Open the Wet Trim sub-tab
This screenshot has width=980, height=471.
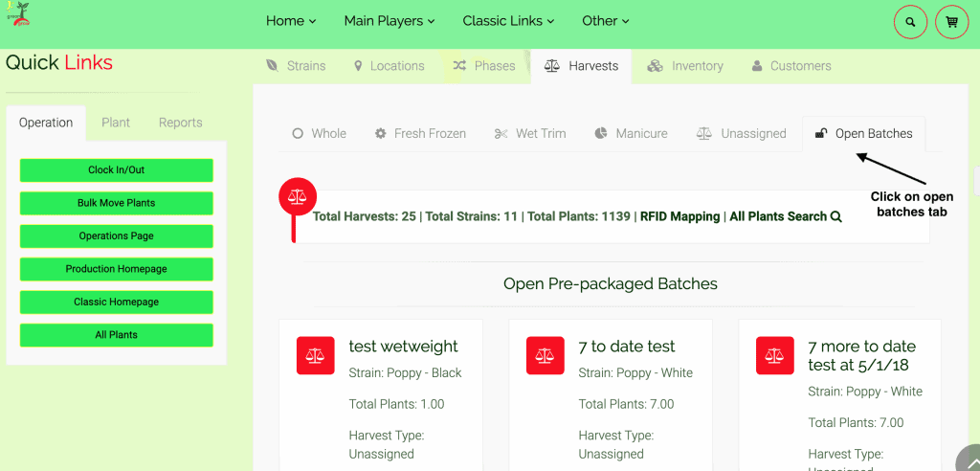click(530, 133)
